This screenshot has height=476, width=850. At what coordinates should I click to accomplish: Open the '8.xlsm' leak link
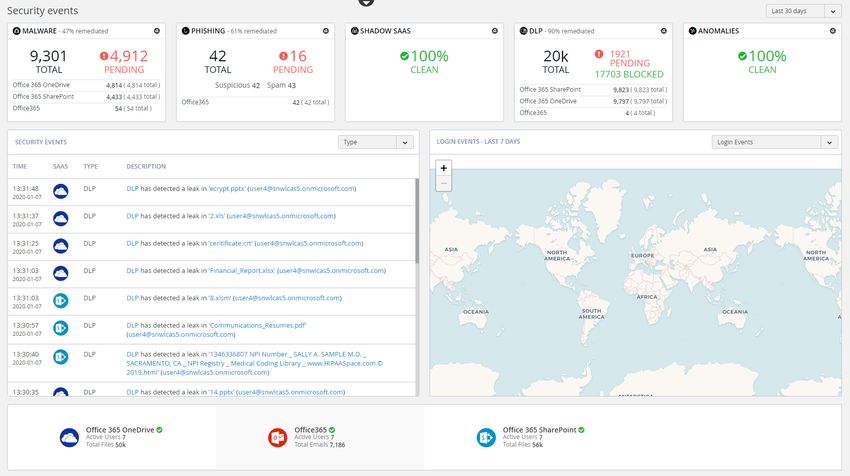point(220,298)
